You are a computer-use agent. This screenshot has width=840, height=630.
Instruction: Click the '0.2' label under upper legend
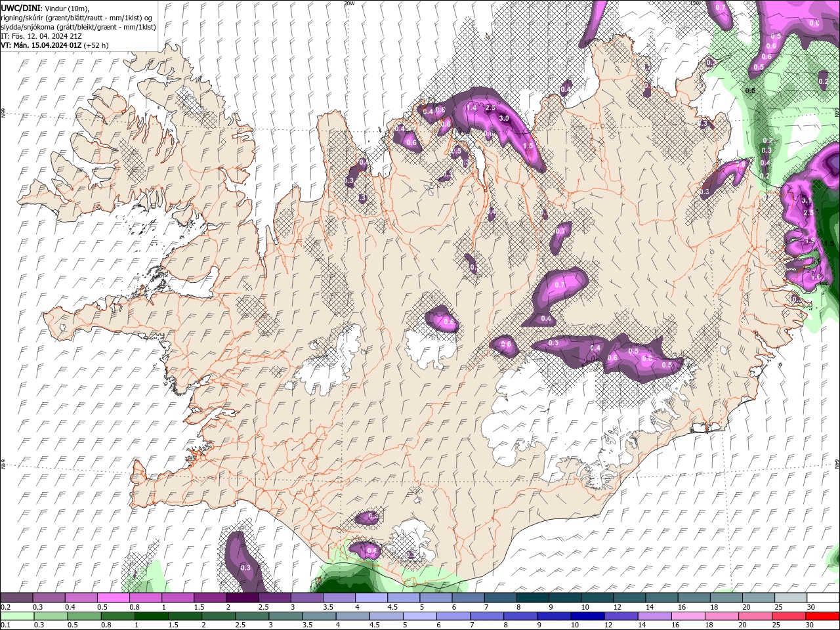click(5, 607)
